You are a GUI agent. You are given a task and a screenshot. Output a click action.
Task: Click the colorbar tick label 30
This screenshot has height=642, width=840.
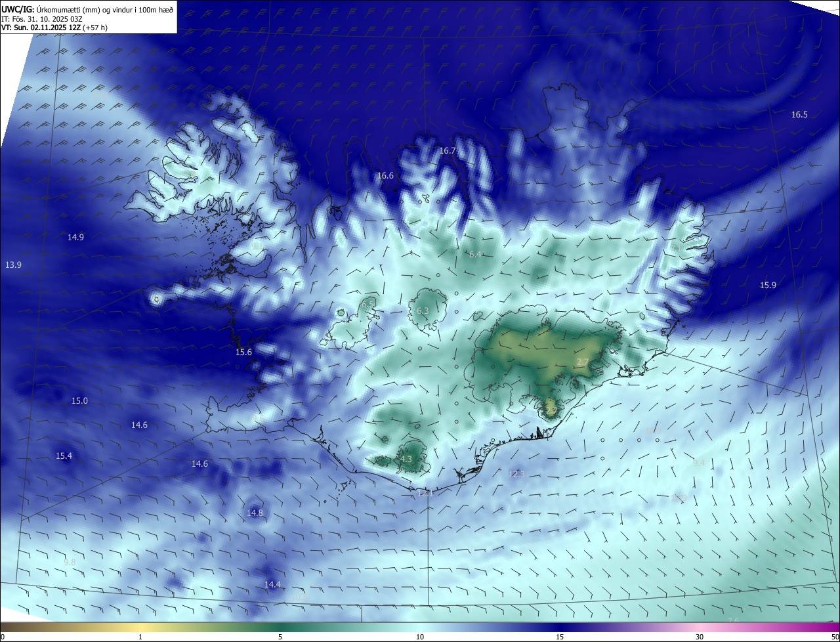coord(700,637)
